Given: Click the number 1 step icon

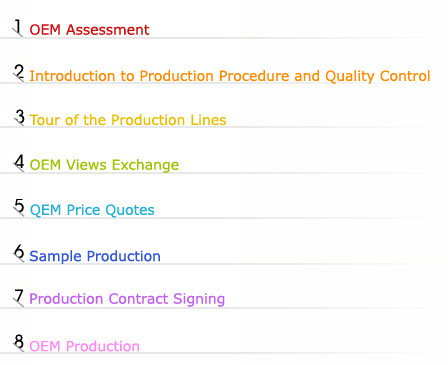Looking at the screenshot, I should point(18,28).
